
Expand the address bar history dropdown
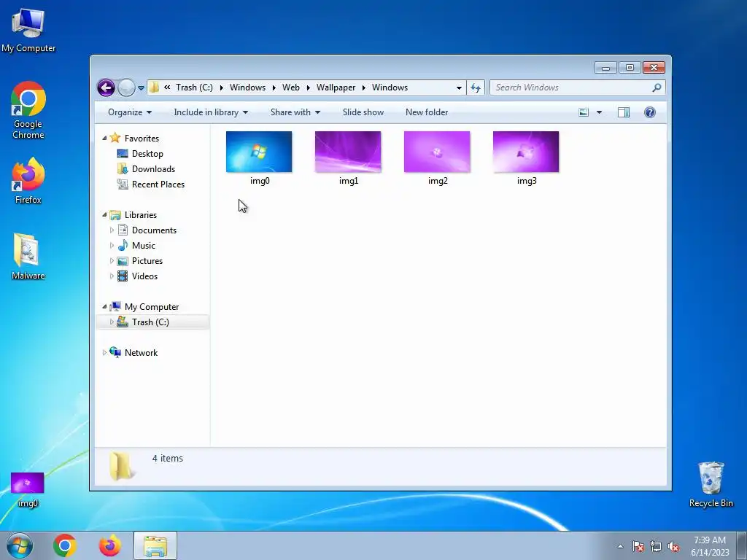(x=459, y=87)
